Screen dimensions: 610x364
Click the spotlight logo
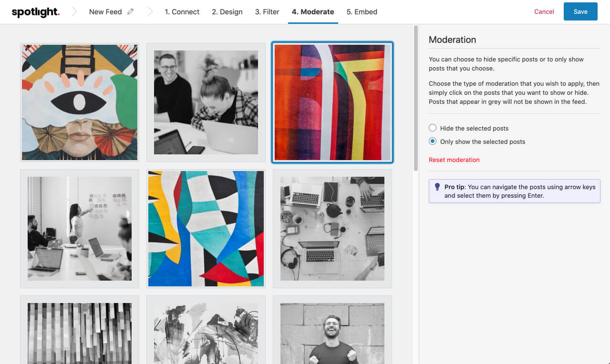36,12
